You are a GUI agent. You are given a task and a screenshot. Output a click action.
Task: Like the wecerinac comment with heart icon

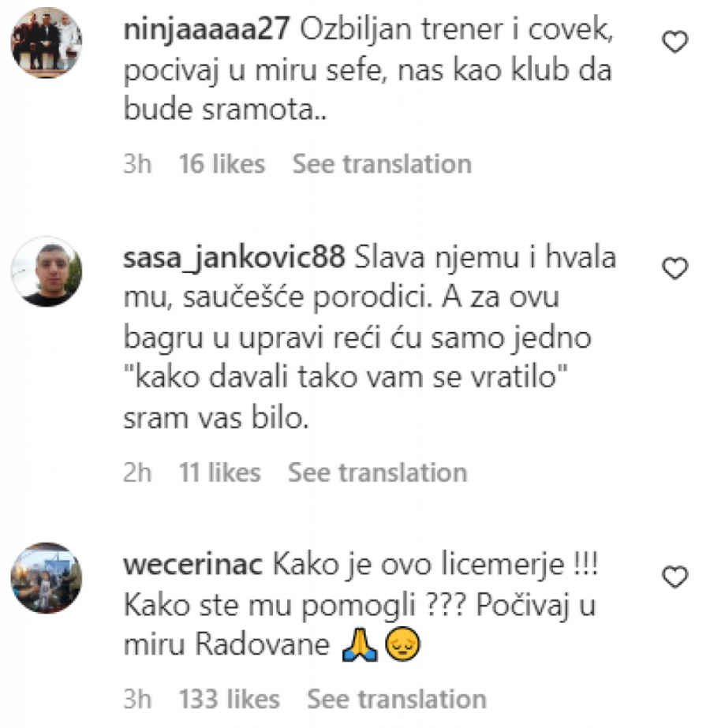point(674,577)
